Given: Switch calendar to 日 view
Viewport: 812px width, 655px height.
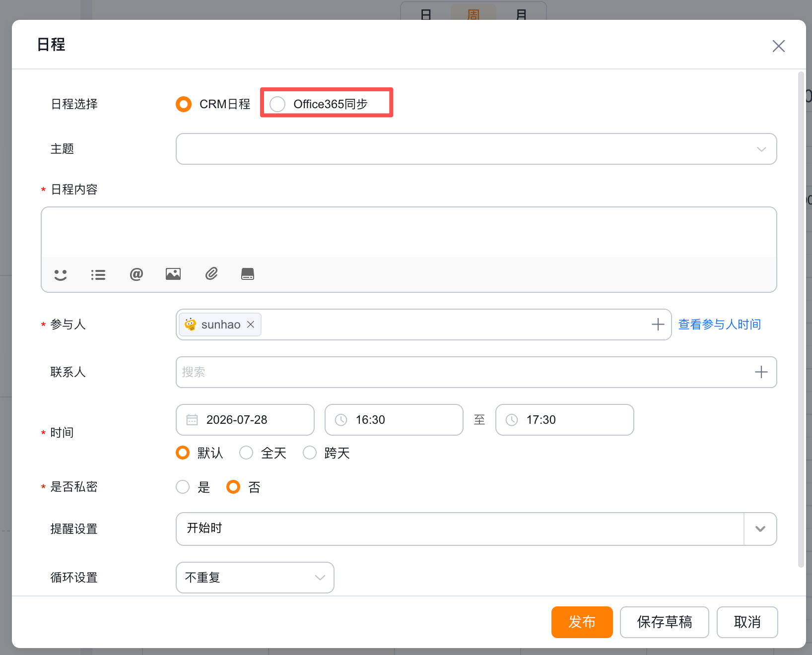Looking at the screenshot, I should (426, 14).
